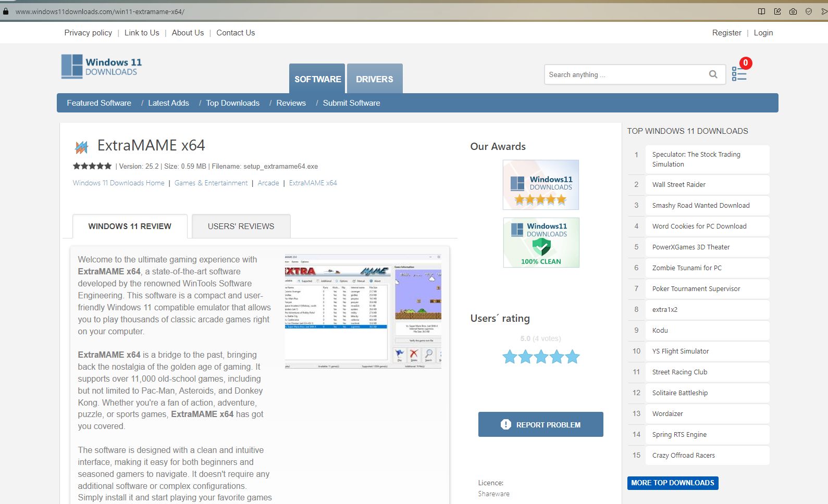Click the ExtraMAME x64 app icon
Screen dimensions: 828x504
point(81,147)
